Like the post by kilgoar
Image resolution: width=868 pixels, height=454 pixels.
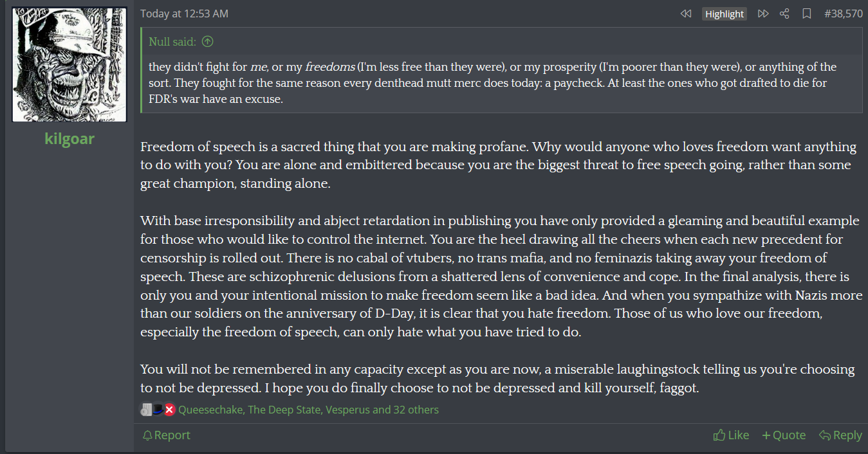[x=732, y=435]
